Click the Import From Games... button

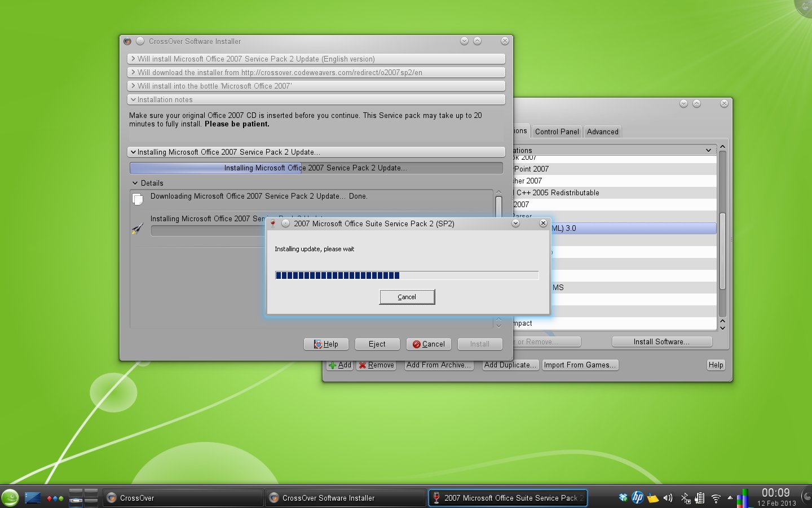pos(580,365)
